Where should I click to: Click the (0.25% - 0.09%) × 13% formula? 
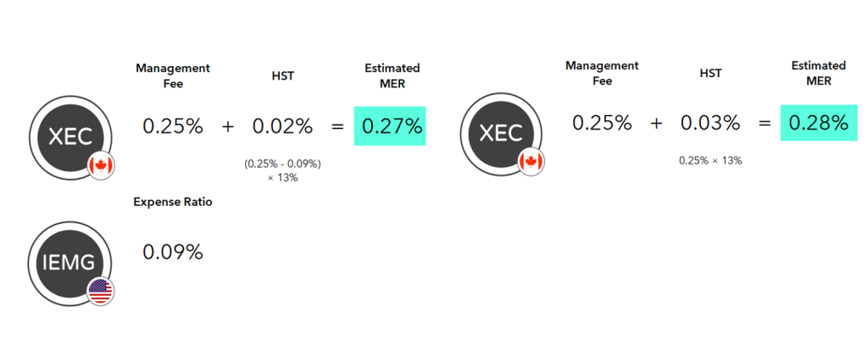(x=282, y=170)
